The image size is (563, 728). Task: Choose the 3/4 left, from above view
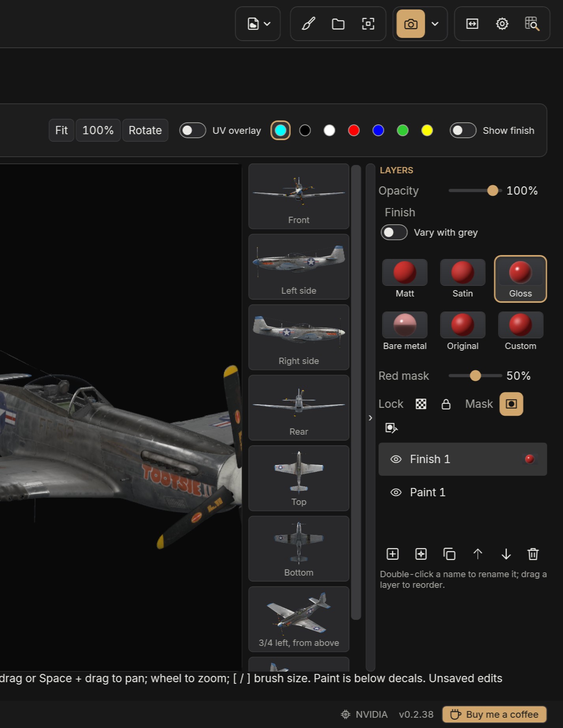coord(299,619)
